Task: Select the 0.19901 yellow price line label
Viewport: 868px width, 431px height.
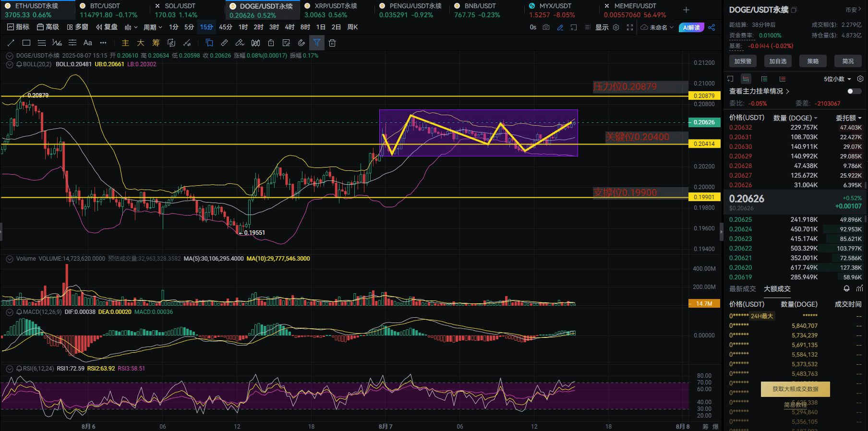Action: coord(704,197)
